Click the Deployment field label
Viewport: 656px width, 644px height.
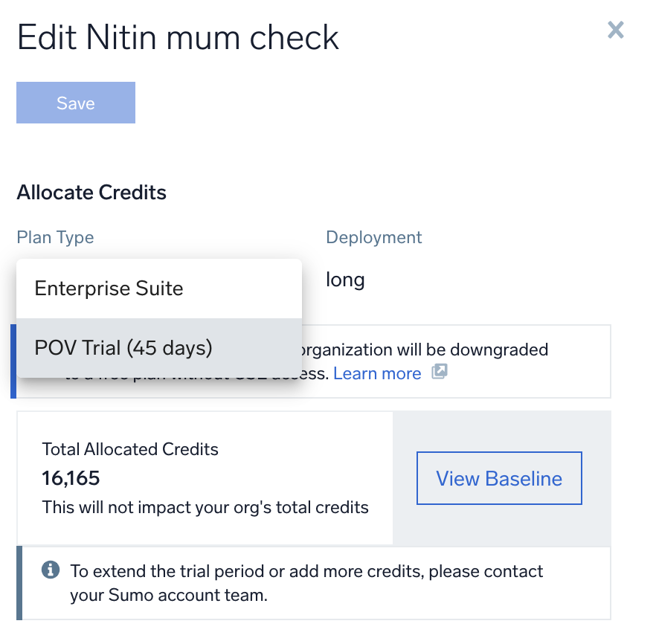(373, 237)
